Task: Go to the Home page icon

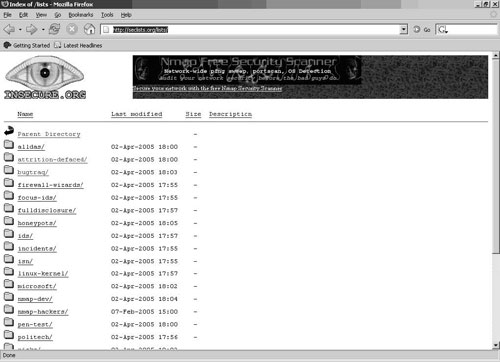Action: pos(89,29)
